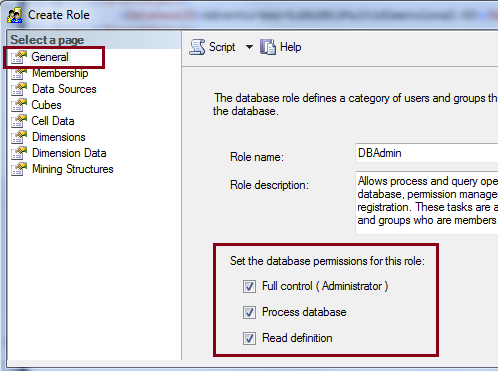Click the Dimensions page icon
Viewport: 498px width, 373px height.
[19, 137]
